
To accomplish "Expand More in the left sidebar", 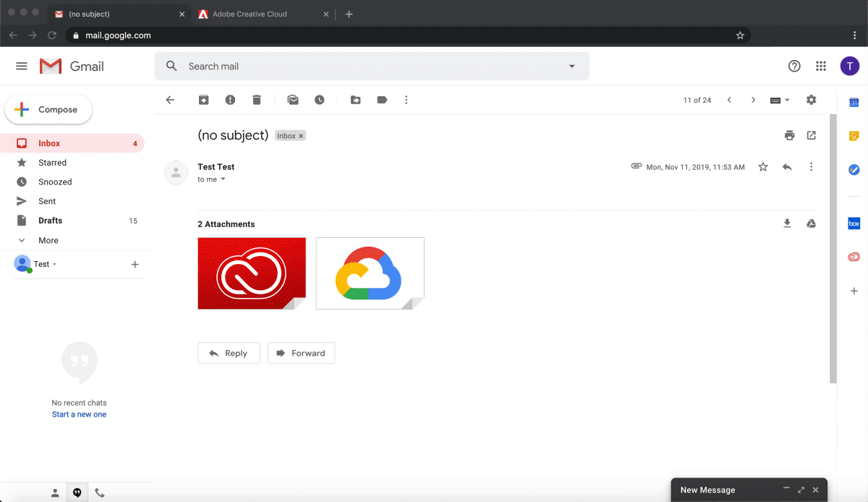I will pos(48,240).
